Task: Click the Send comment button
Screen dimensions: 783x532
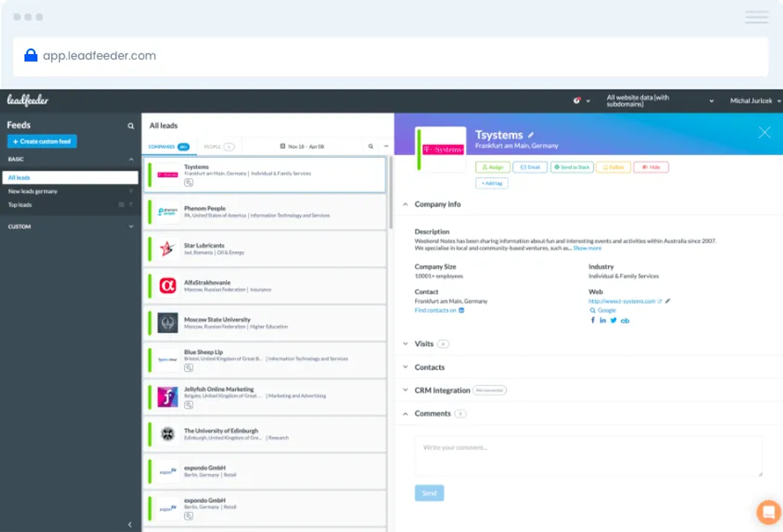Action: (x=429, y=493)
